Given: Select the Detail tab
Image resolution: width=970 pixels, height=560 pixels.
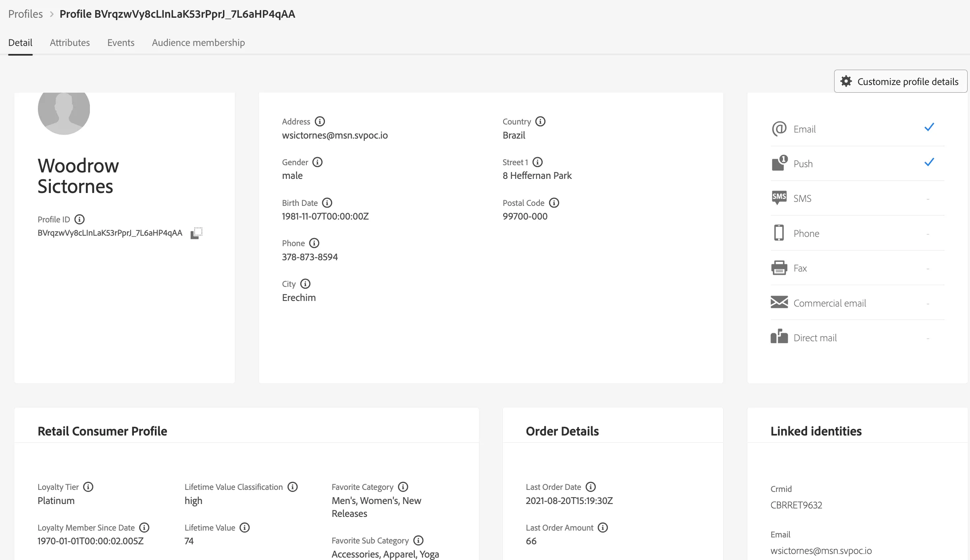Looking at the screenshot, I should point(20,43).
